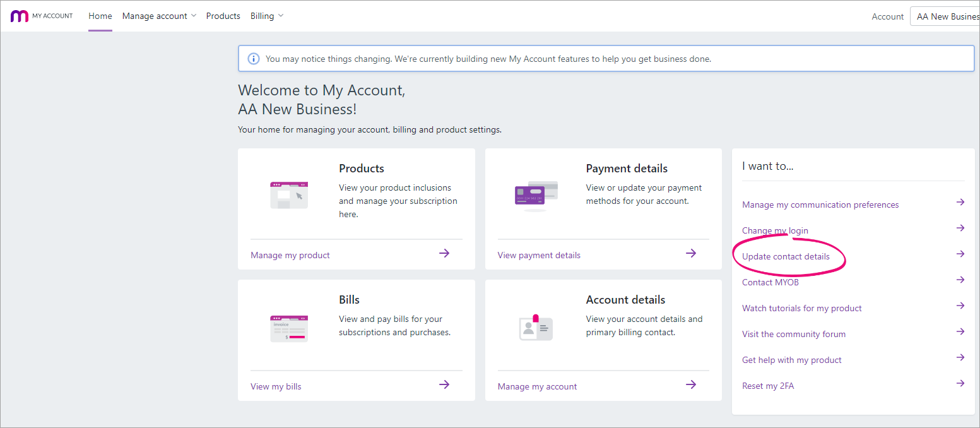
Task: Click the Account label at top right
Action: (887, 16)
